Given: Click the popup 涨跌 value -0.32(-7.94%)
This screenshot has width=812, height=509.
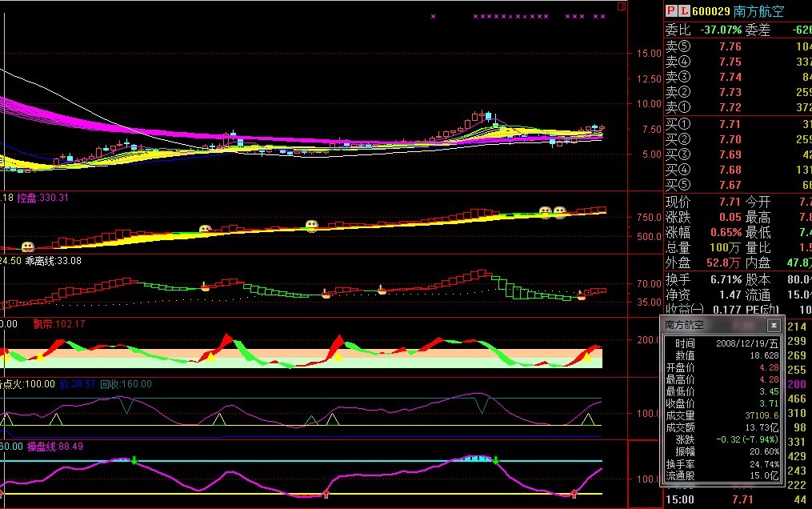Looking at the screenshot, I should tap(747, 439).
